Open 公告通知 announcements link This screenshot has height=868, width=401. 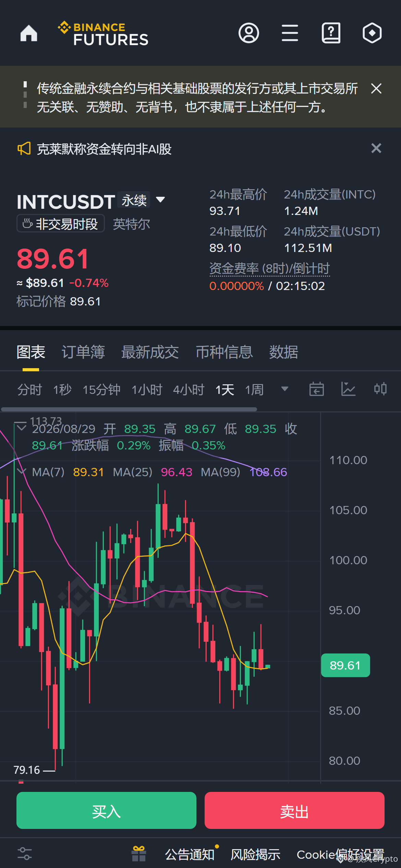pos(190,854)
